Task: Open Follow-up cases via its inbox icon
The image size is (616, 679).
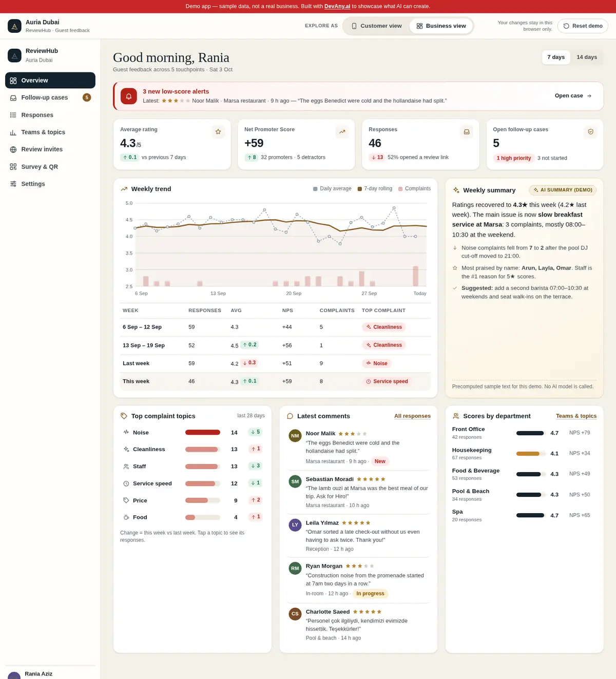Action: tap(13, 98)
